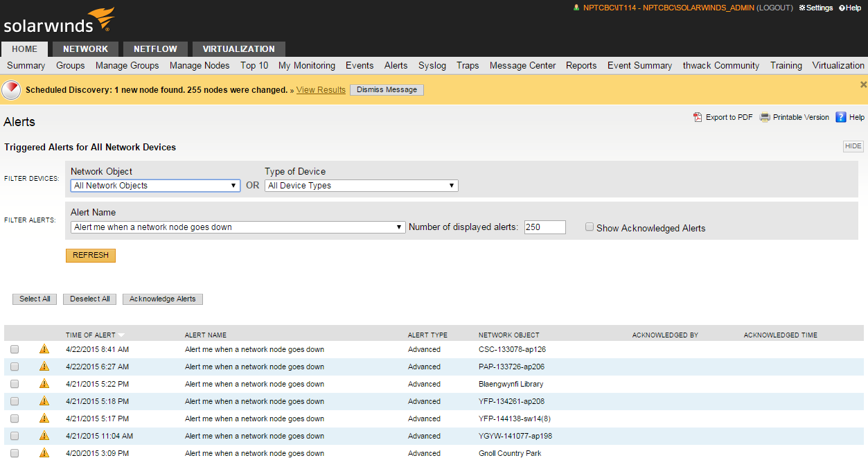Switch to the NETWORK tab
This screenshot has width=868, height=458.
85,49
